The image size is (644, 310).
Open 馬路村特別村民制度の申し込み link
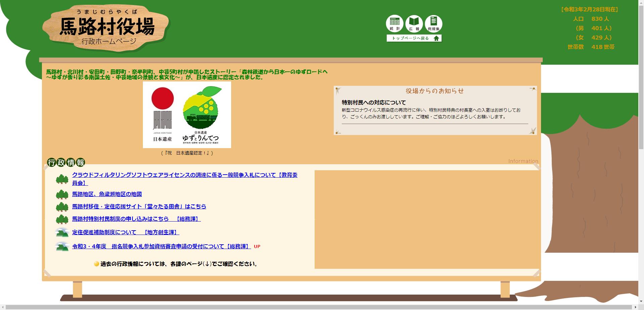point(136,219)
